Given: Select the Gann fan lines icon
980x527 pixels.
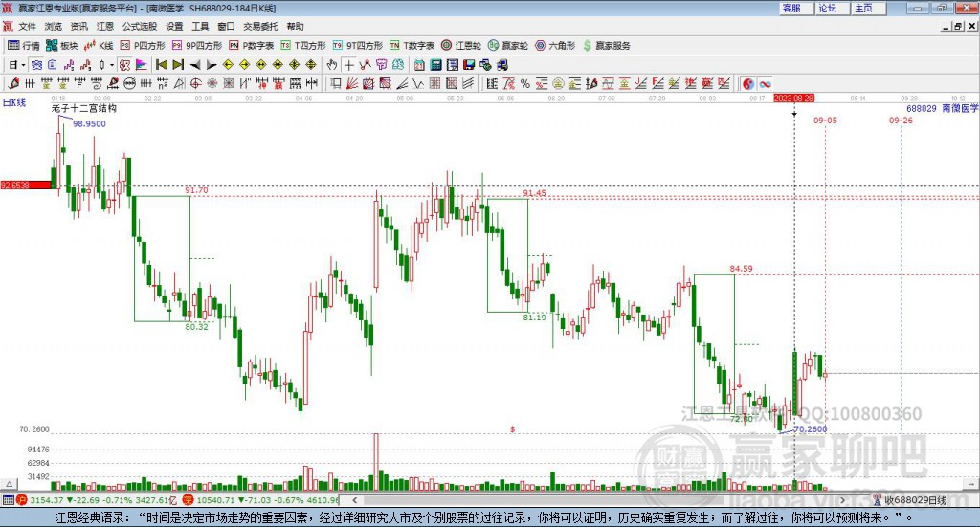Looking at the screenshot, I should point(352,83).
